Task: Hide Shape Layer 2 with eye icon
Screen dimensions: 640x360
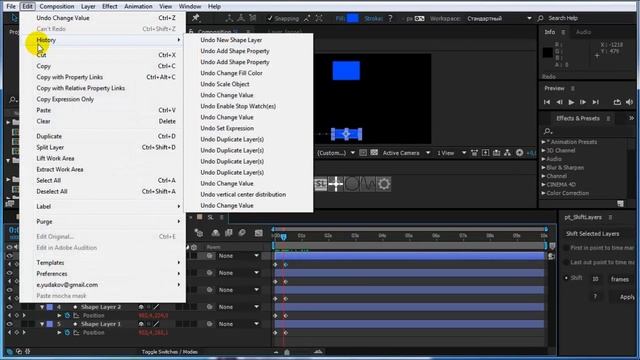Action: coord(9,307)
